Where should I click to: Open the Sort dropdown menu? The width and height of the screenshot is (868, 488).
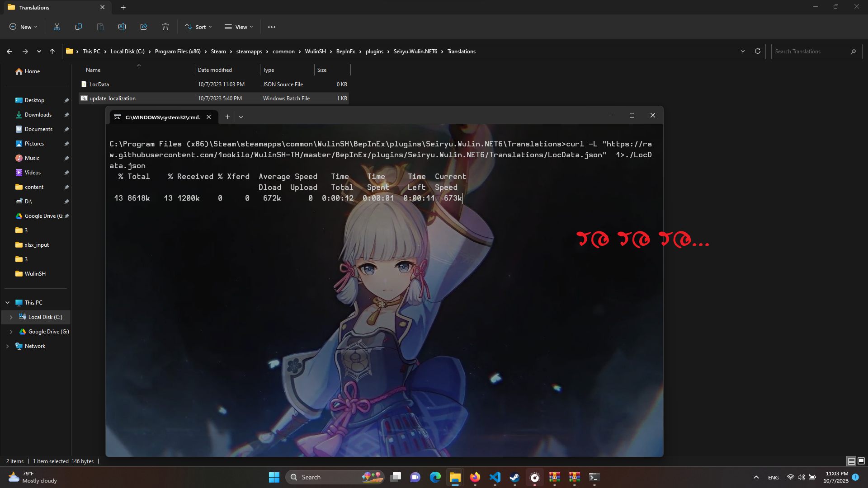coord(198,27)
